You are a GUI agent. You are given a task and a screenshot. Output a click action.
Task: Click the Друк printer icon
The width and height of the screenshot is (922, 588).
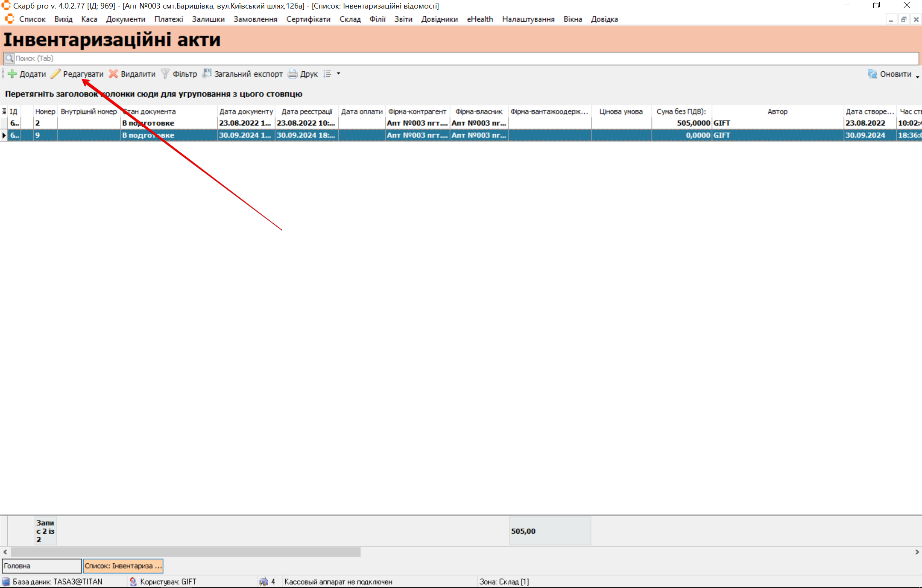click(293, 74)
